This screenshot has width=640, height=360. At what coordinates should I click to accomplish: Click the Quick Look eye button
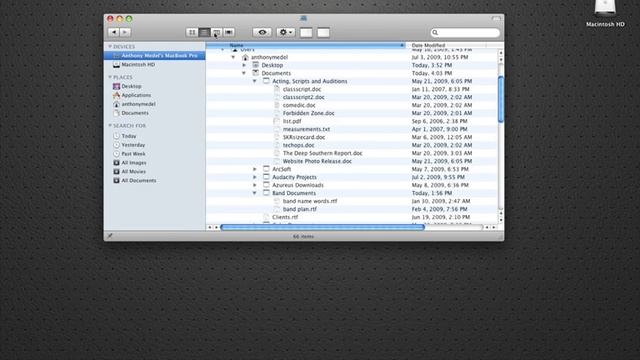coord(262,32)
